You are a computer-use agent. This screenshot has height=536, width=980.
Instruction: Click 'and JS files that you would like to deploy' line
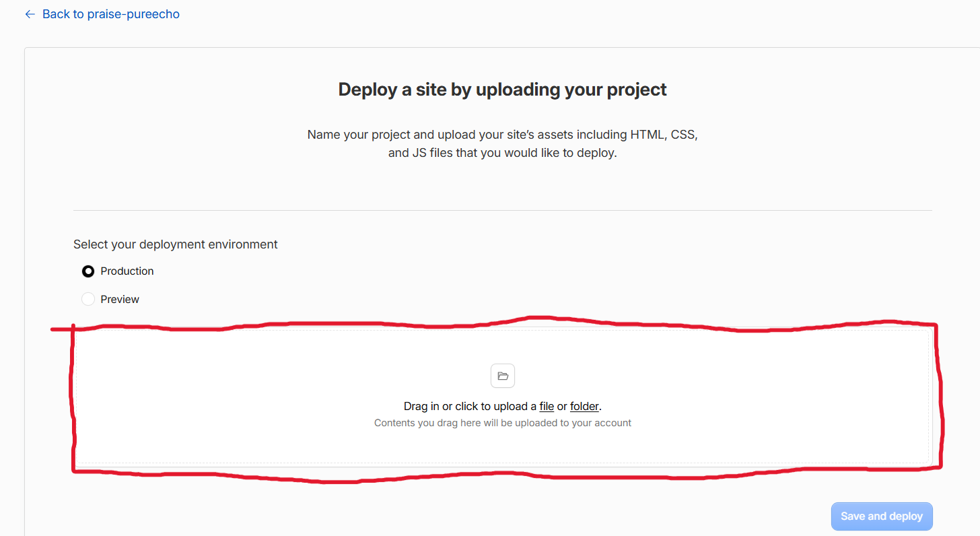(503, 153)
